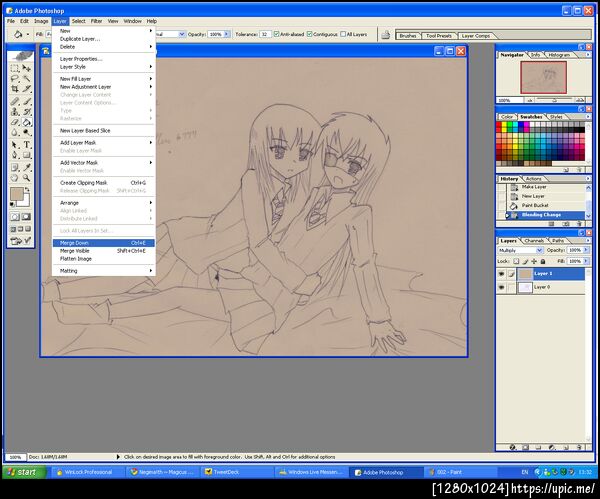Enable the All Layers checkbox
Image resolution: width=600 pixels, height=499 pixels.
343,34
